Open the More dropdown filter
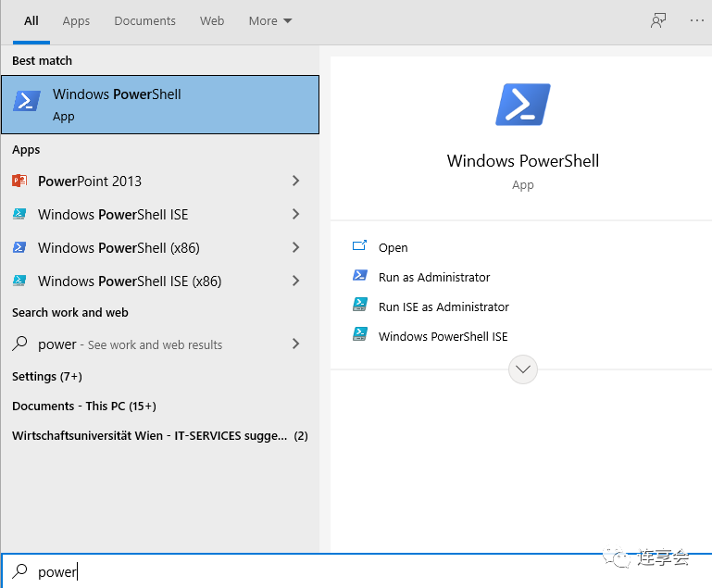 point(270,21)
